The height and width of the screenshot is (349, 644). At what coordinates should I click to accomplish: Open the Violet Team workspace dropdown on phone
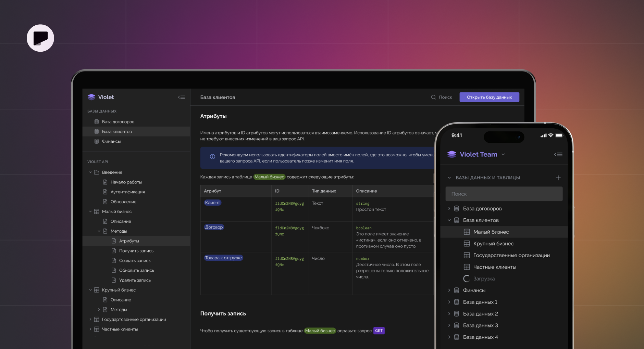(503, 154)
